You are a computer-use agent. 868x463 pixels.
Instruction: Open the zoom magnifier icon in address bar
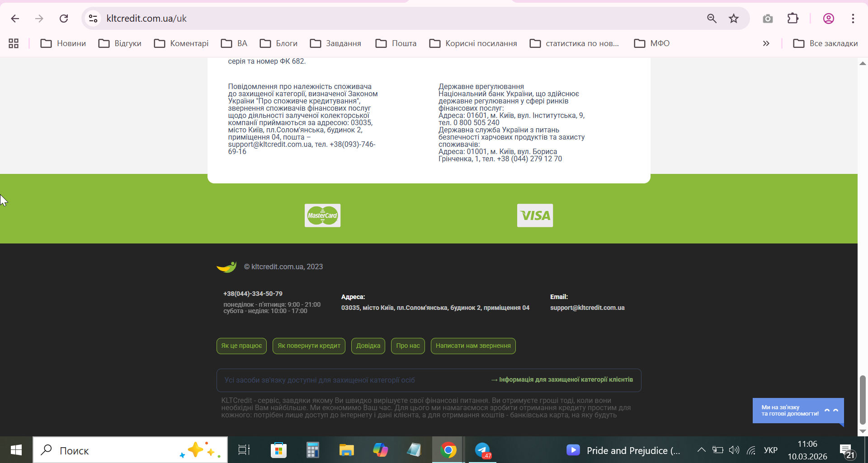coord(712,19)
